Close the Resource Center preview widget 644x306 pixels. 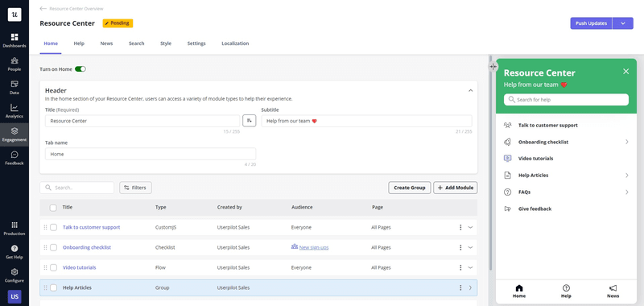pos(626,72)
